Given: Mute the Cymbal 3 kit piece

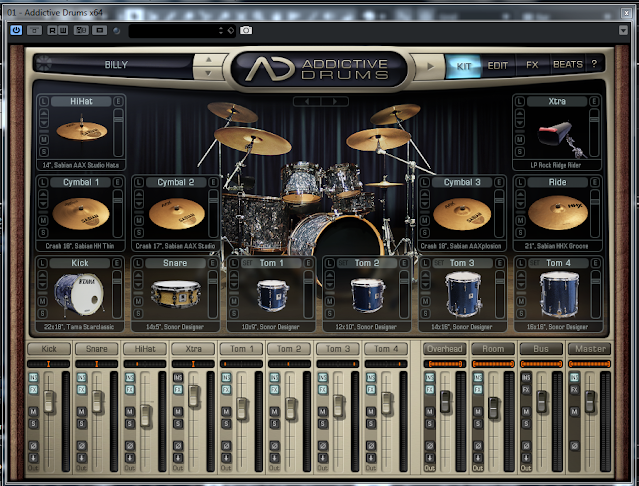Looking at the screenshot, I should point(425,220).
